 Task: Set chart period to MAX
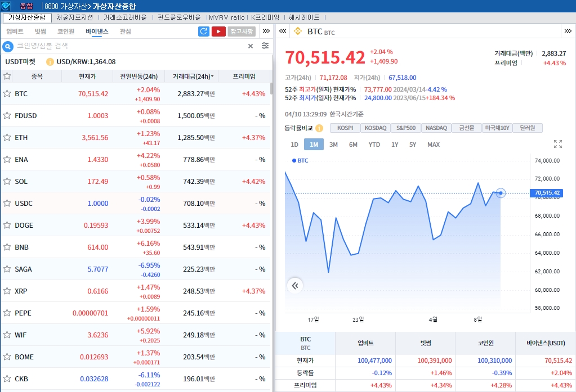(434, 145)
